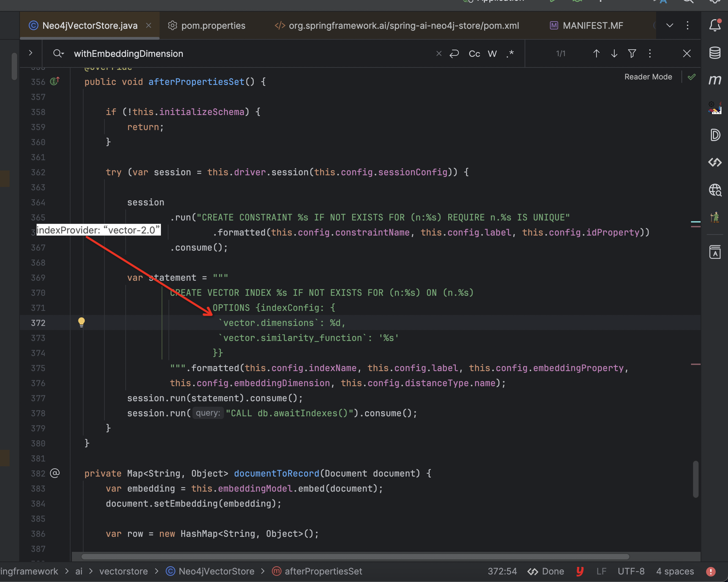Open the Notifications tool window
Image resolution: width=728 pixels, height=582 pixels.
715,25
